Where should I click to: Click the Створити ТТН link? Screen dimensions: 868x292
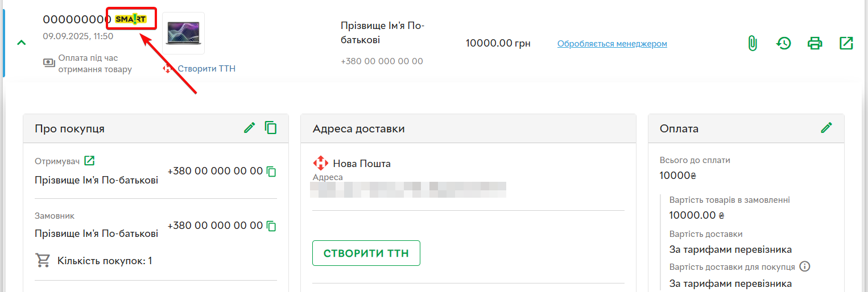tap(206, 69)
